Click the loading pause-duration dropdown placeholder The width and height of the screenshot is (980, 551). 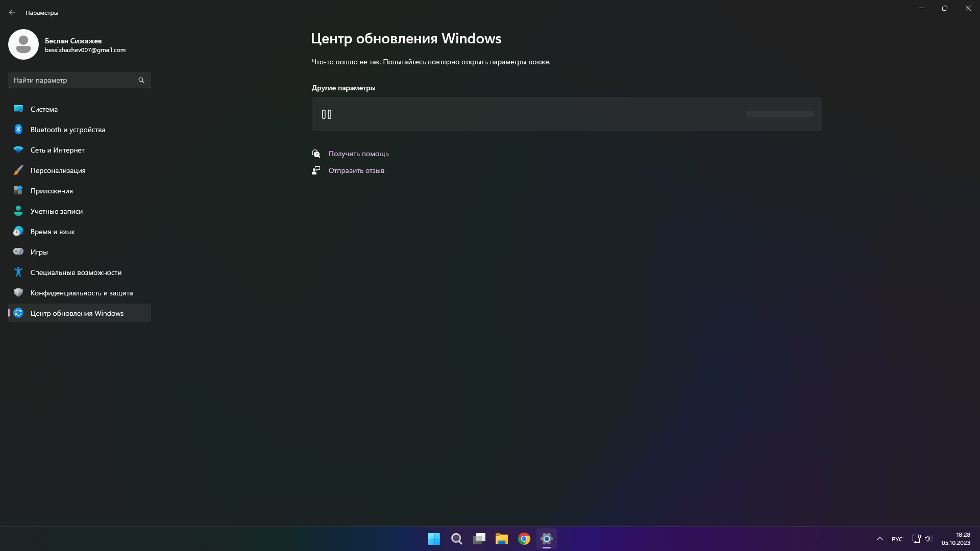[x=780, y=114]
